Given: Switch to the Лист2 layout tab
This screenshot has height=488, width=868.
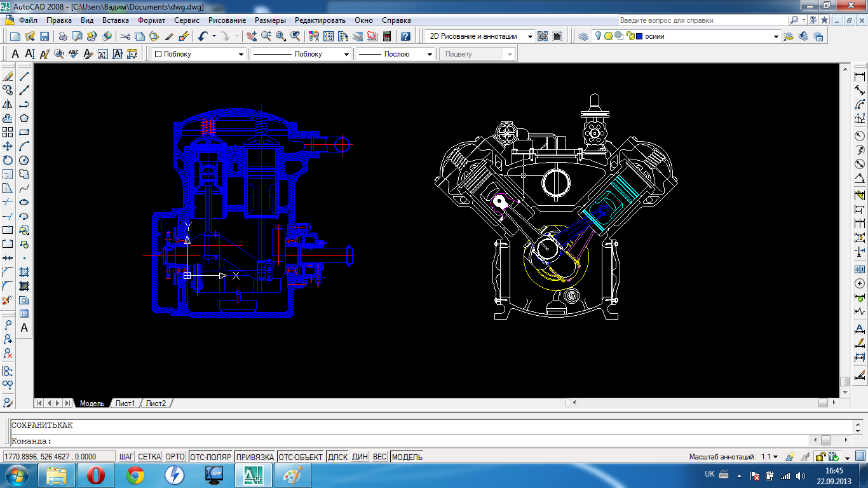Looking at the screenshot, I should click(156, 403).
